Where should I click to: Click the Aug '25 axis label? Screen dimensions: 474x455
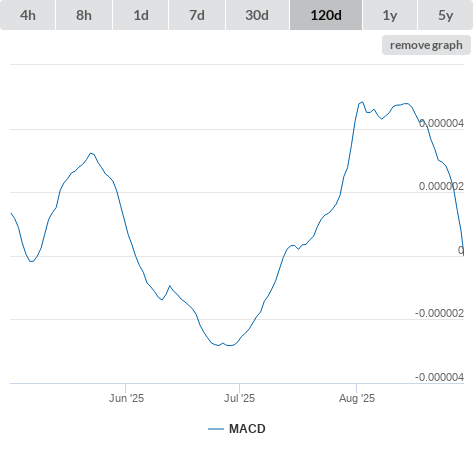(x=357, y=398)
